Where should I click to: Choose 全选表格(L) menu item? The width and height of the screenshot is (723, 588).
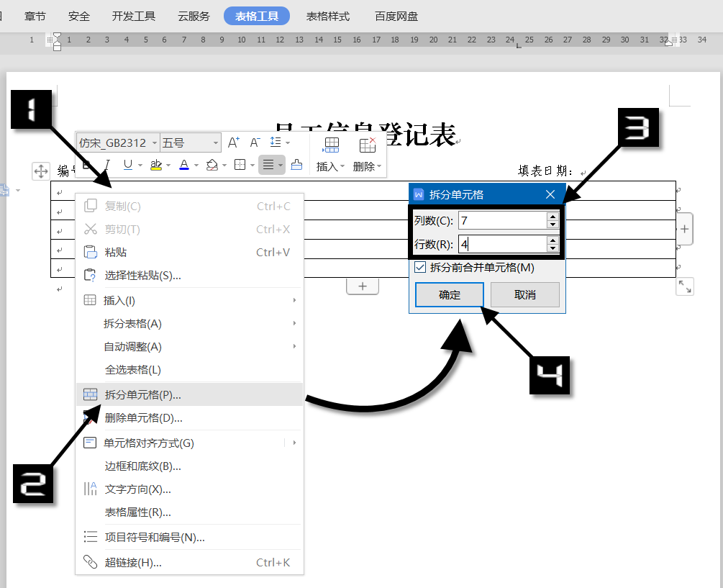pos(189,369)
